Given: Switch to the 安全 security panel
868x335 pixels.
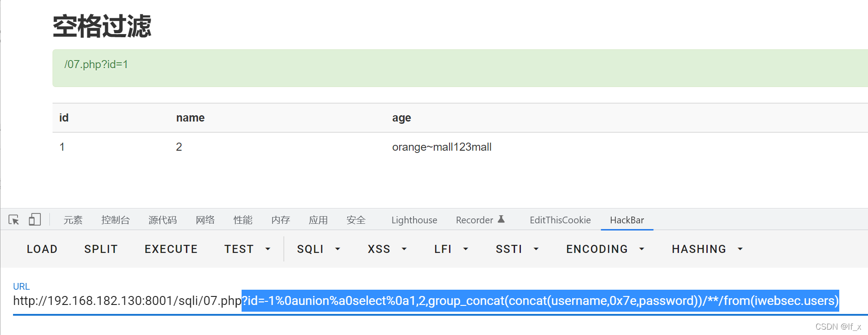Looking at the screenshot, I should coord(356,220).
